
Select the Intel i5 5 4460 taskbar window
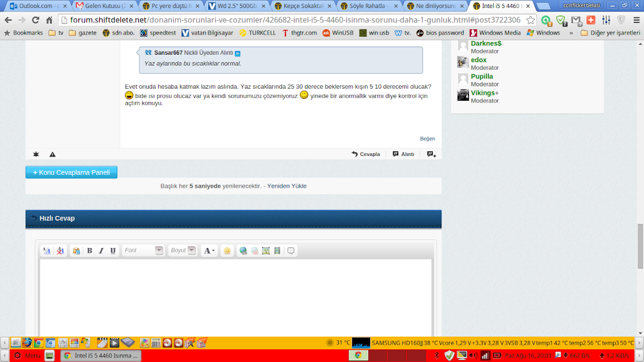[x=101, y=356]
